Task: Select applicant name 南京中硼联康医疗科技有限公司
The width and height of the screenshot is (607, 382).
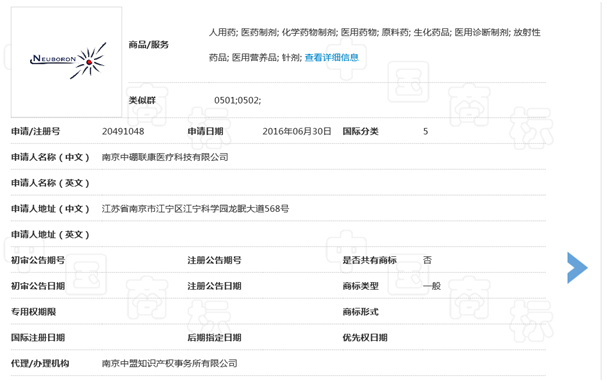Action: pyautogui.click(x=165, y=157)
